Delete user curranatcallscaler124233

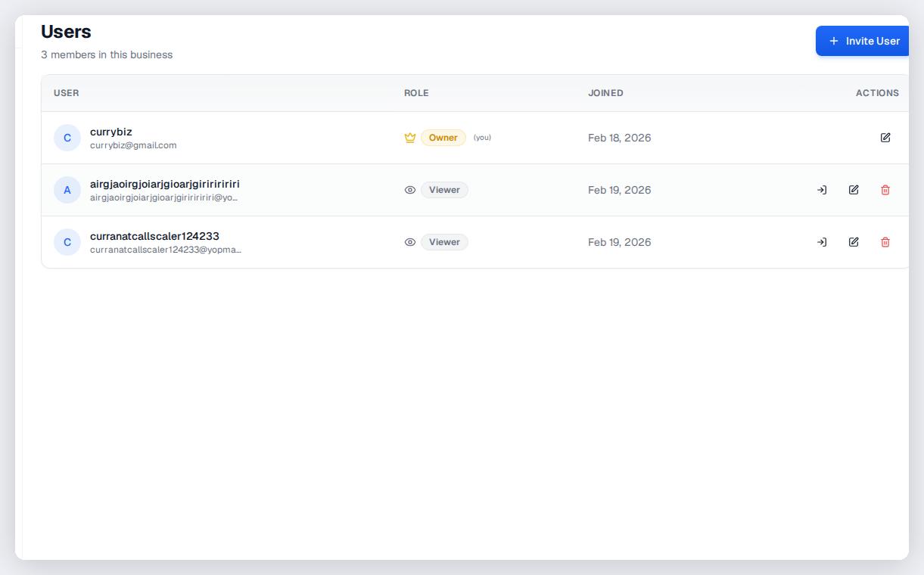point(885,242)
